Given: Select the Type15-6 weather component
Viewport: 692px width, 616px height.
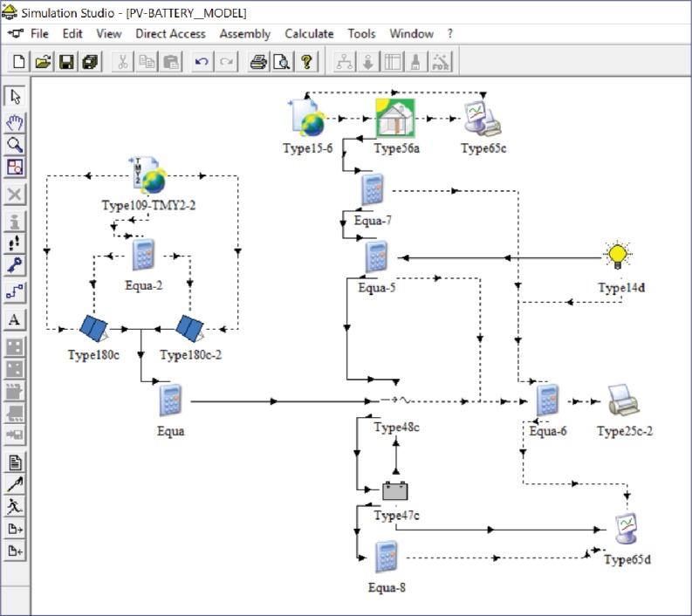Looking at the screenshot, I should pyautogui.click(x=308, y=119).
